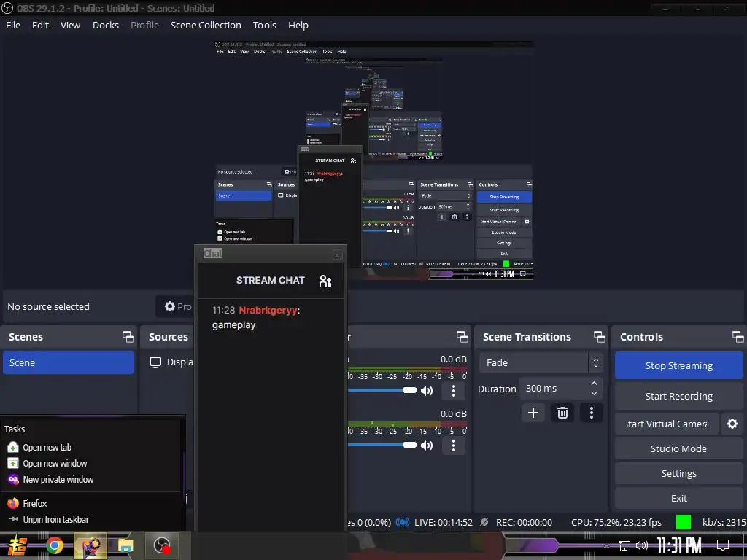The height and width of the screenshot is (560, 747).
Task: Click Start Recording button
Action: pyautogui.click(x=679, y=396)
